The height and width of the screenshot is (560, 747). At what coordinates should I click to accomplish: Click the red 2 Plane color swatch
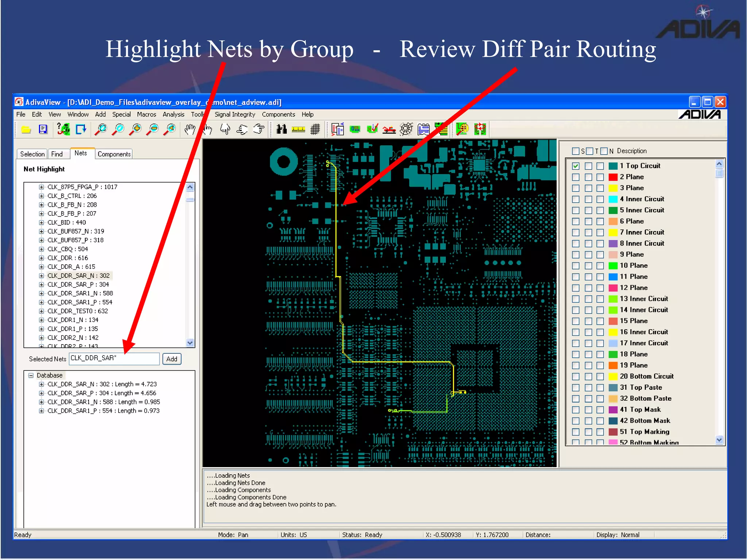tap(613, 177)
